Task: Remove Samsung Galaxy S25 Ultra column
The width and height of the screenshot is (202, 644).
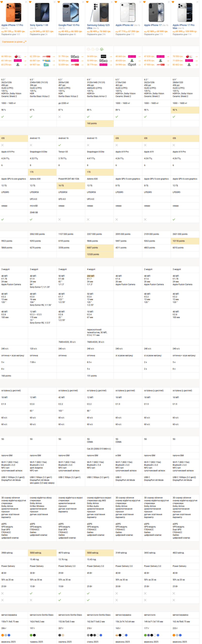Action: tap(112, 2)
